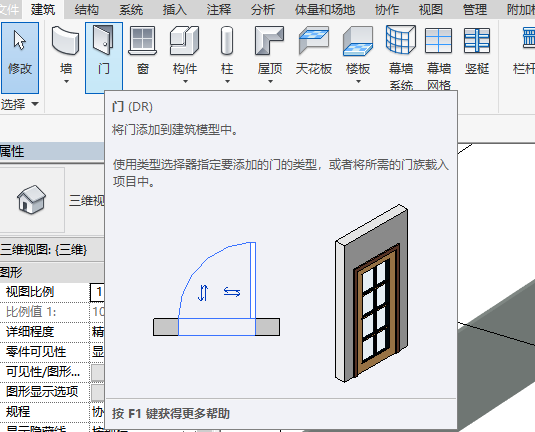Select the 幕墙网格 curtain grid tool
Viewport: 535px width, 432px height.
[439, 58]
